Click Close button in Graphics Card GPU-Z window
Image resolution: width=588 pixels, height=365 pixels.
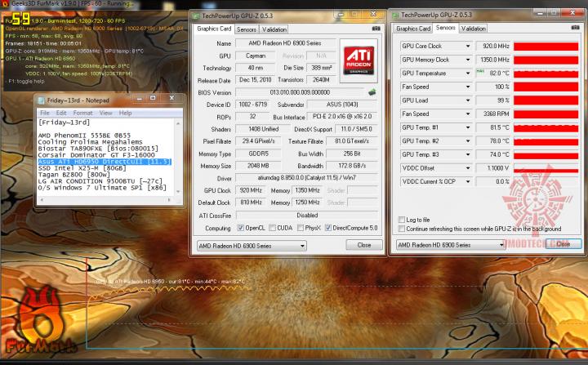(x=364, y=245)
